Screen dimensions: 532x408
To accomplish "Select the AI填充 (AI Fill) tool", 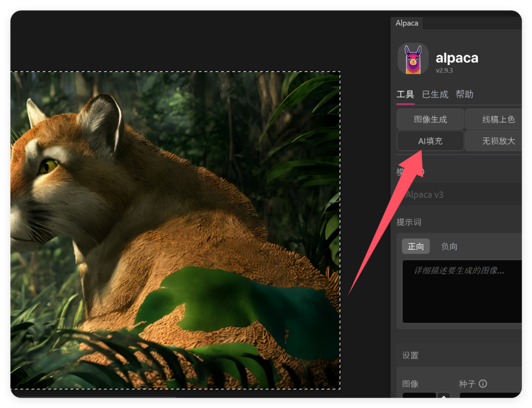I will pos(430,141).
